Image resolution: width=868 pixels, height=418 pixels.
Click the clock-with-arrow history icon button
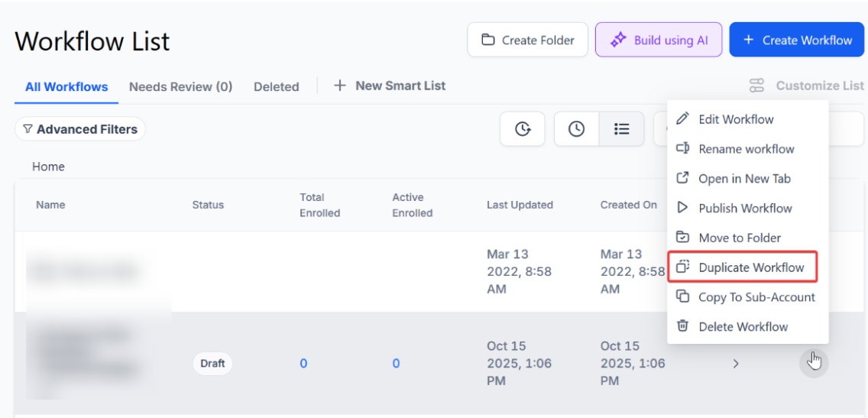click(x=523, y=129)
